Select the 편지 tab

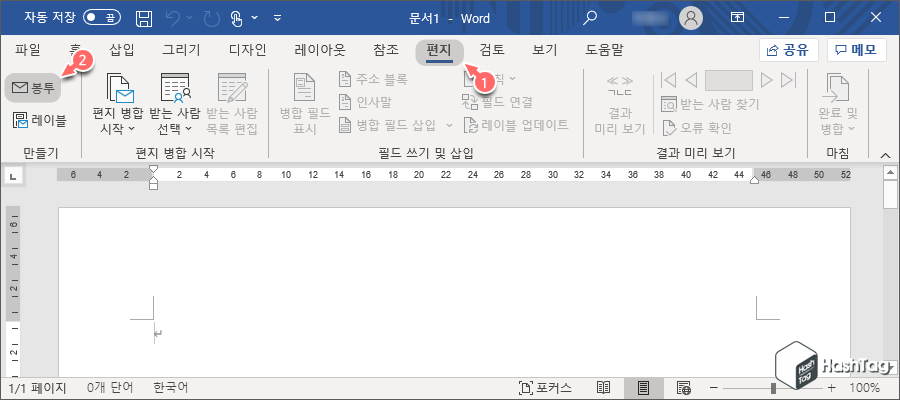440,52
